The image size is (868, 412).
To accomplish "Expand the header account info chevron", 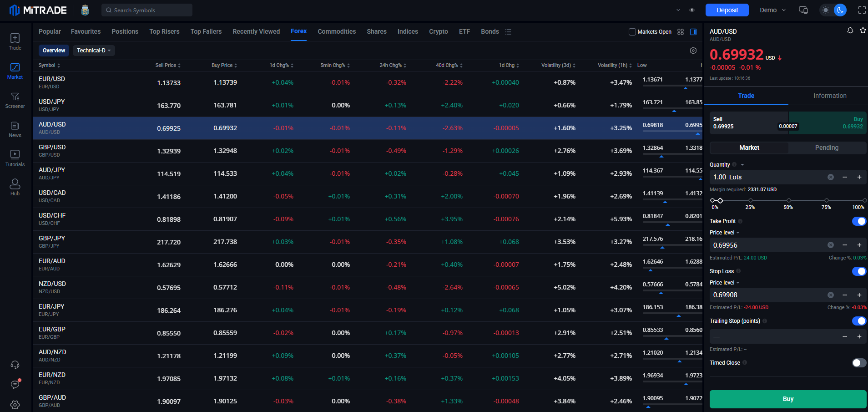I will 678,10.
